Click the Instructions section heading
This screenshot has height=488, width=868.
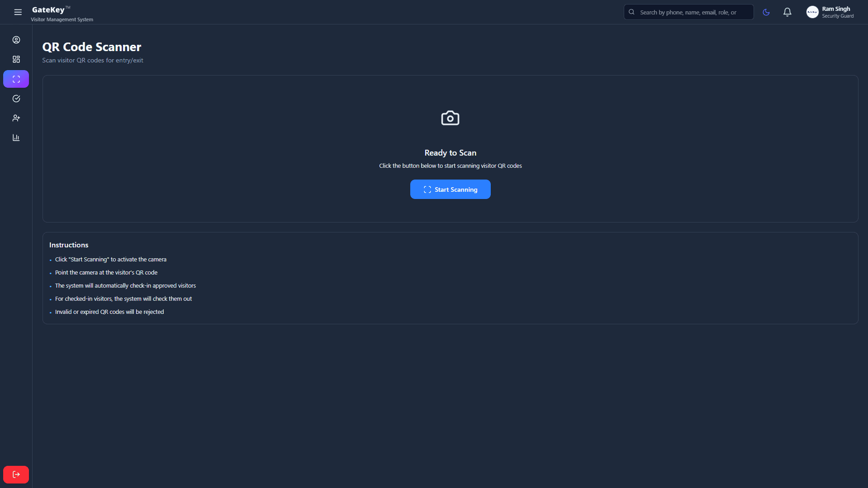click(x=69, y=245)
